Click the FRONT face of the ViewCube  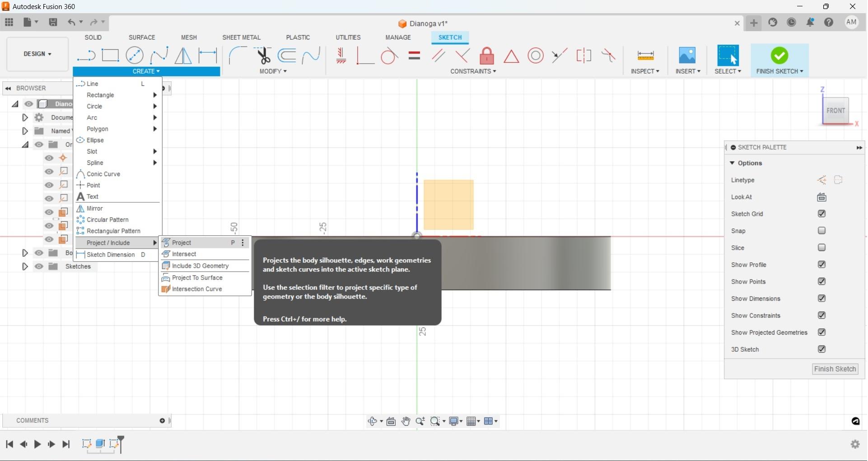point(835,111)
